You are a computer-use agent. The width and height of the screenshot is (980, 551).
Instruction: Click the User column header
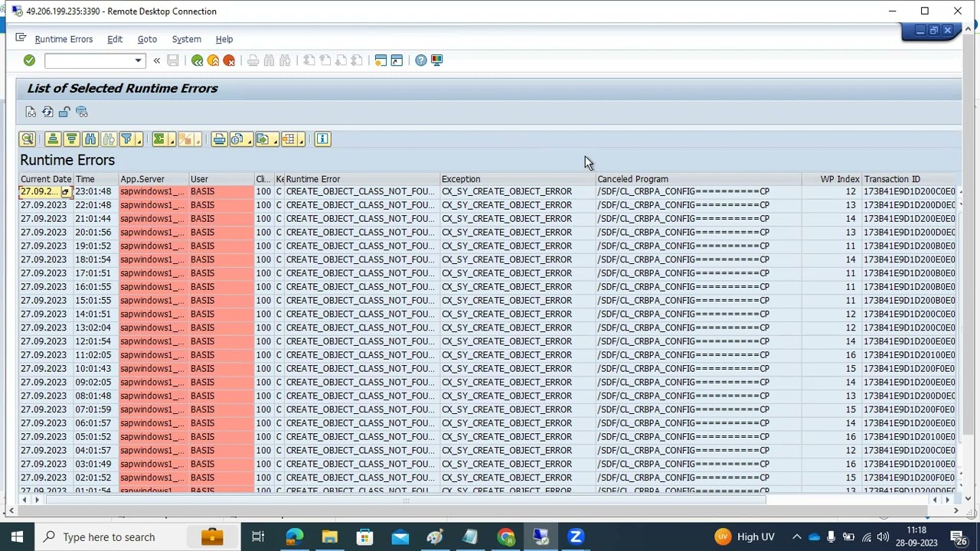[x=221, y=179]
